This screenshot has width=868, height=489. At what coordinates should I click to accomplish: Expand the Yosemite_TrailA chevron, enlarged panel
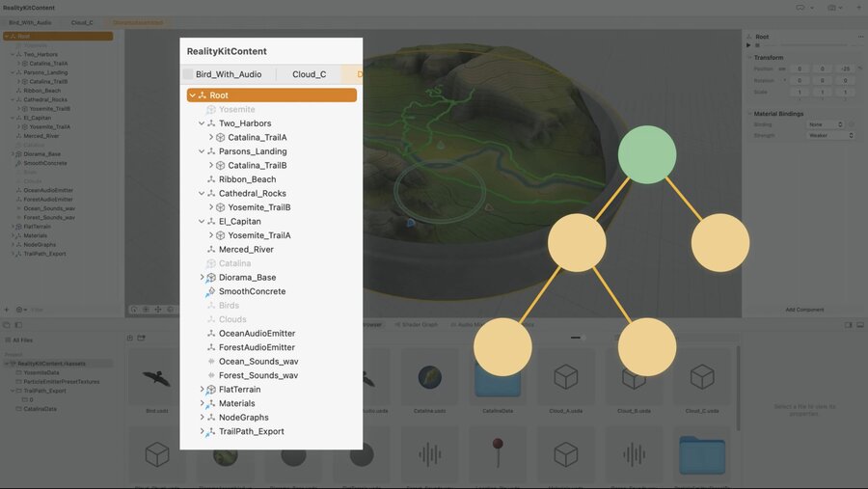211,235
